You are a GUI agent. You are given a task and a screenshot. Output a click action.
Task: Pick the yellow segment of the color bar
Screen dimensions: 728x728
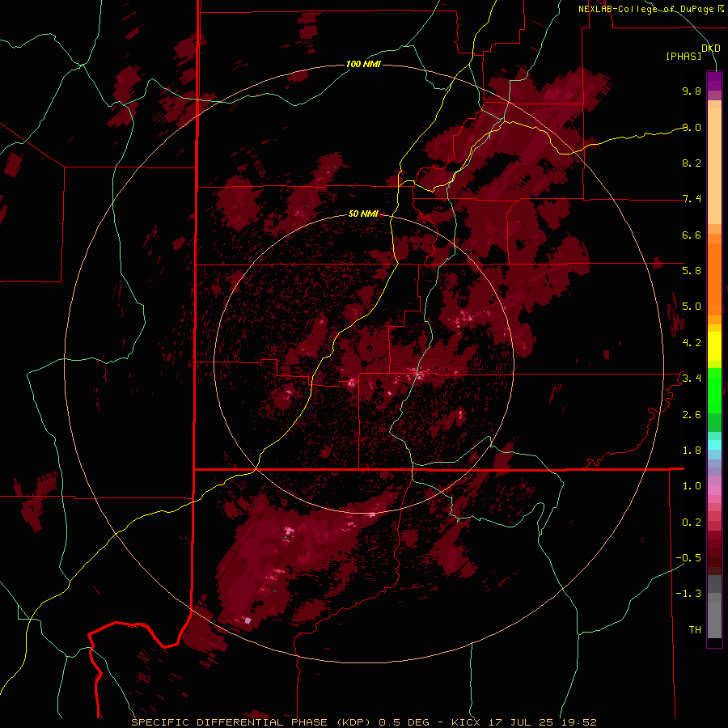(x=714, y=346)
